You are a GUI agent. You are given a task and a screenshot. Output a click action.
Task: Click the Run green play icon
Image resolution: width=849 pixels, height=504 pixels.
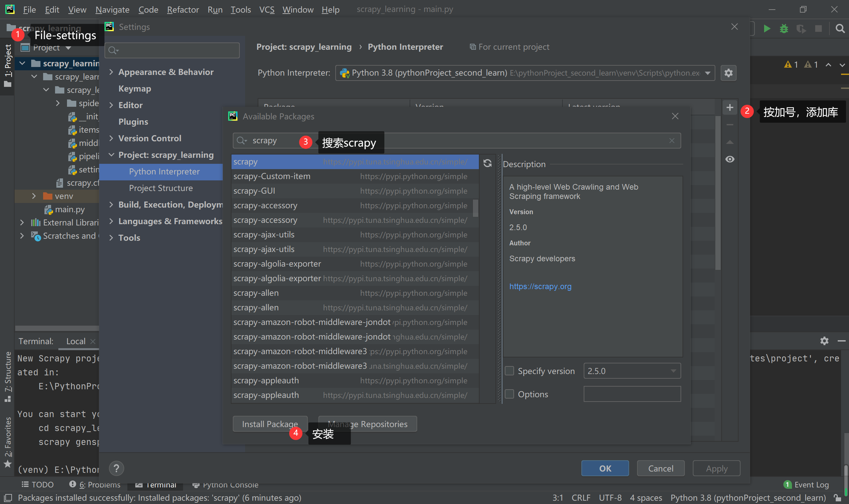coord(767,29)
